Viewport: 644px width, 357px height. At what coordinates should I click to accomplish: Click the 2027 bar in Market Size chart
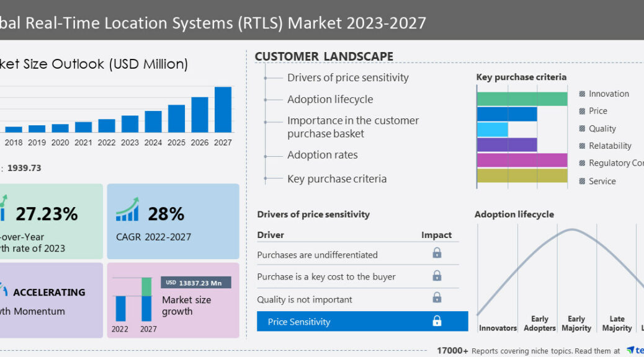[x=223, y=109]
